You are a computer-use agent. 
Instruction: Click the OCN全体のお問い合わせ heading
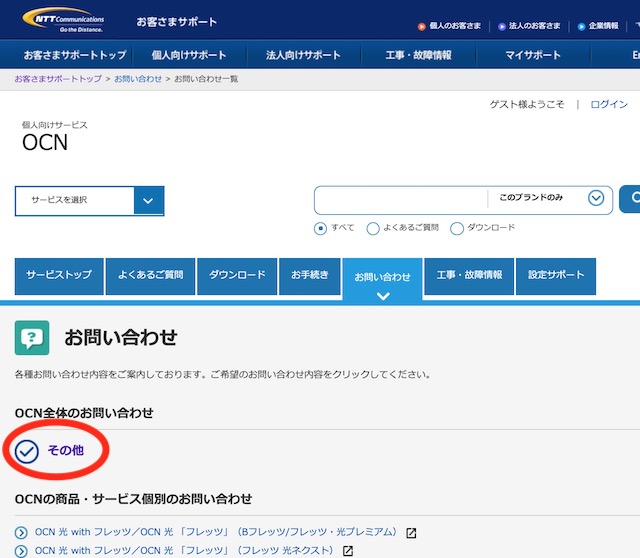[84, 413]
